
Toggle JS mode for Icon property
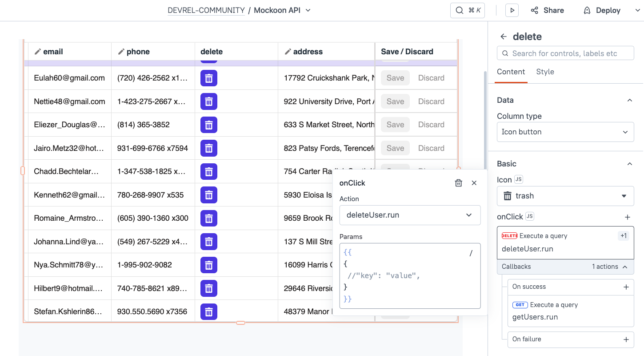[x=518, y=179]
